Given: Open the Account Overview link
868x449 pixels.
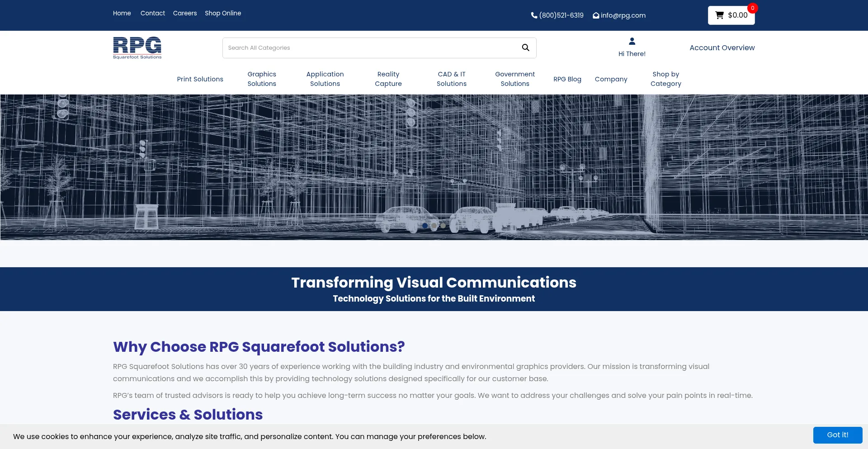Looking at the screenshot, I should (x=722, y=48).
